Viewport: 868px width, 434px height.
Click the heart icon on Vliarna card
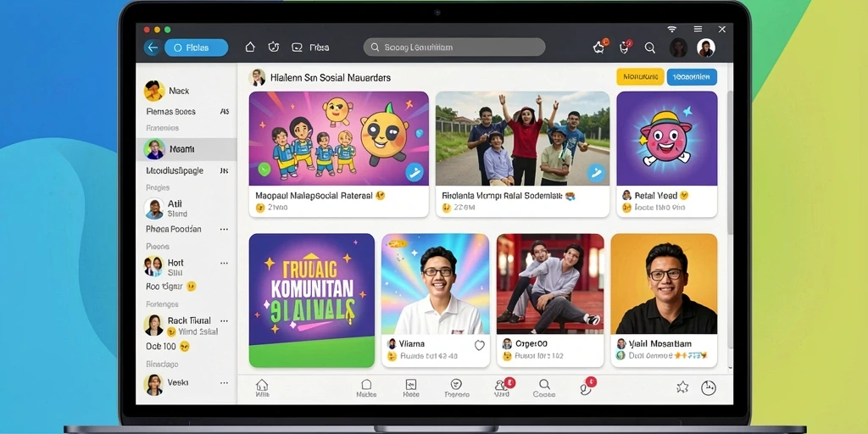coord(480,345)
